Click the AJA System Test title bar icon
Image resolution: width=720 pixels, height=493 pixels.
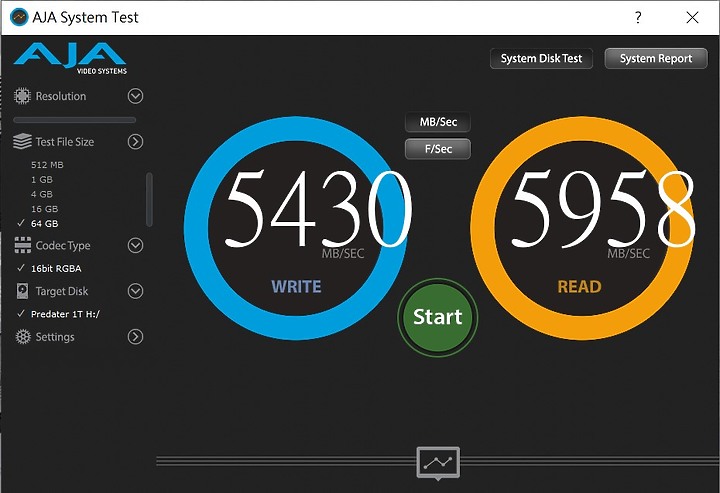tap(19, 17)
